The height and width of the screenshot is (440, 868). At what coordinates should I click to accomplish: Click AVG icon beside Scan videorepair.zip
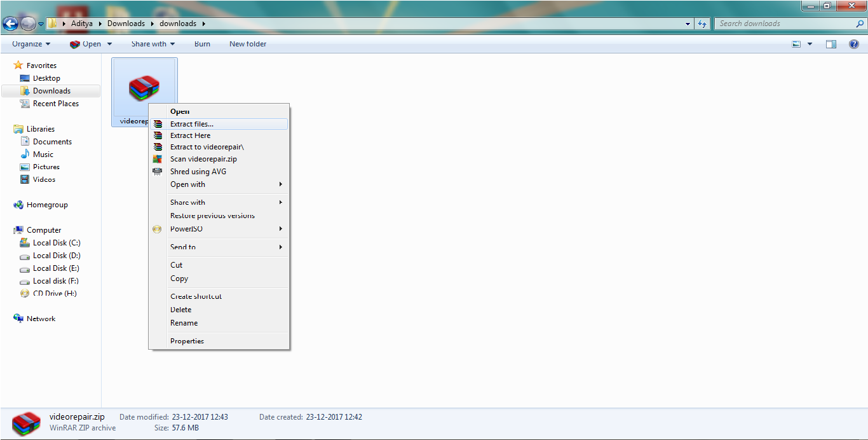tap(158, 159)
